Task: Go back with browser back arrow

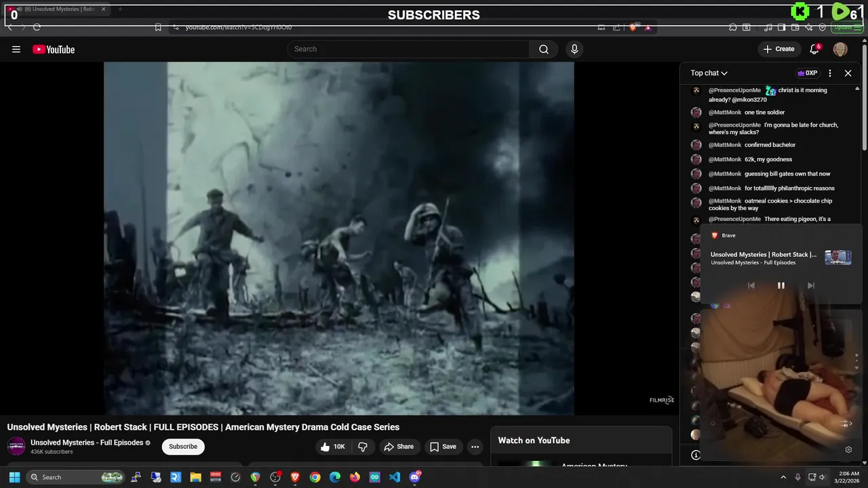Action: coord(10,27)
